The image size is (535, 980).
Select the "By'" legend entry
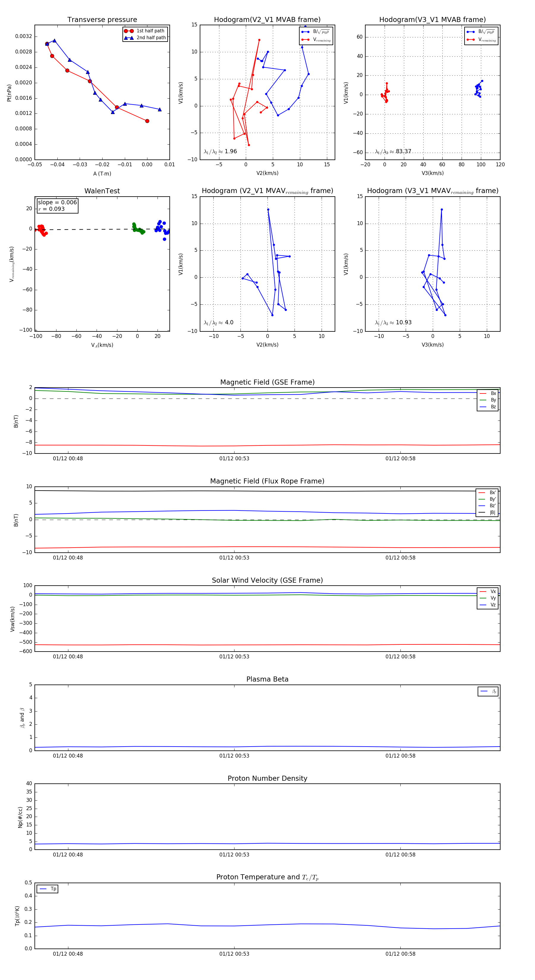tap(487, 499)
